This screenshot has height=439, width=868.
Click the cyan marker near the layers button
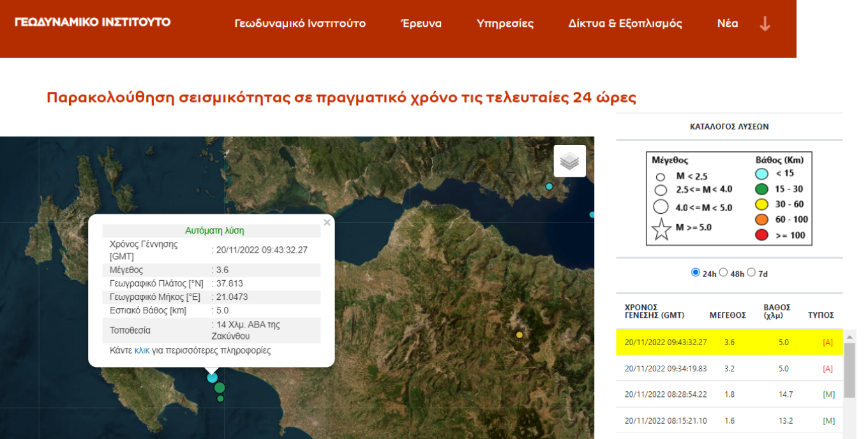pos(549,186)
